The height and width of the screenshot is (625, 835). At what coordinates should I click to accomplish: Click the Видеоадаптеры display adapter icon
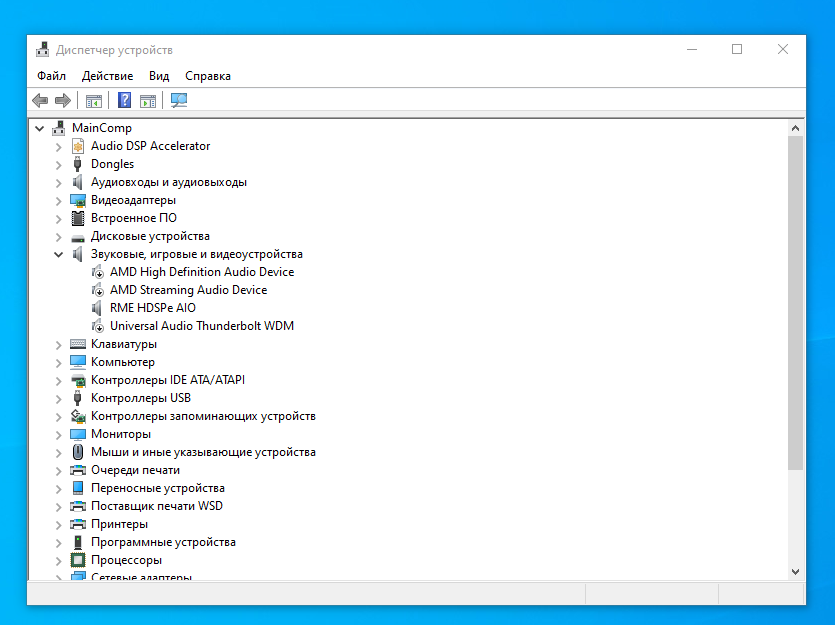(78, 200)
